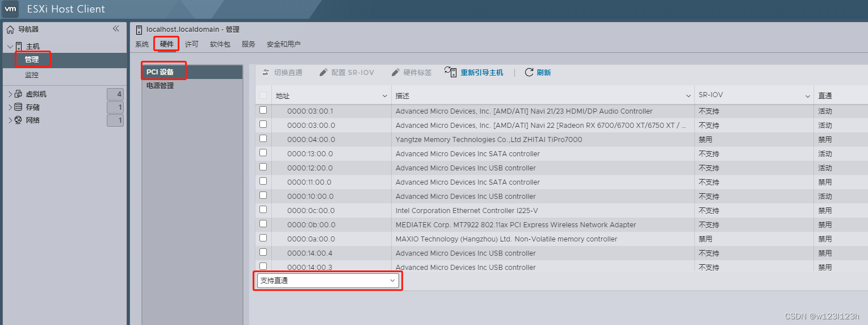The width and height of the screenshot is (868, 325).
Task: Click the pencil icon of 配置 SR-IOV
Action: (324, 72)
